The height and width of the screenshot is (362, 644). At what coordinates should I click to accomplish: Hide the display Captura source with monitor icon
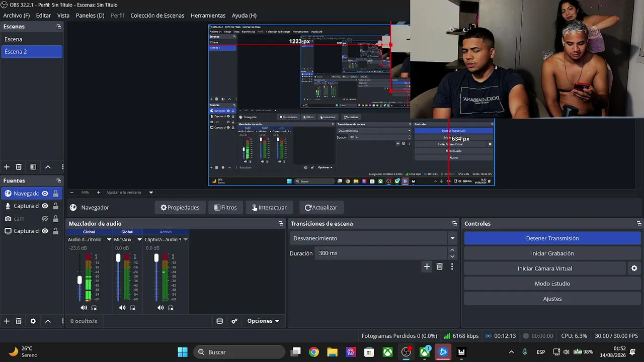45,231
